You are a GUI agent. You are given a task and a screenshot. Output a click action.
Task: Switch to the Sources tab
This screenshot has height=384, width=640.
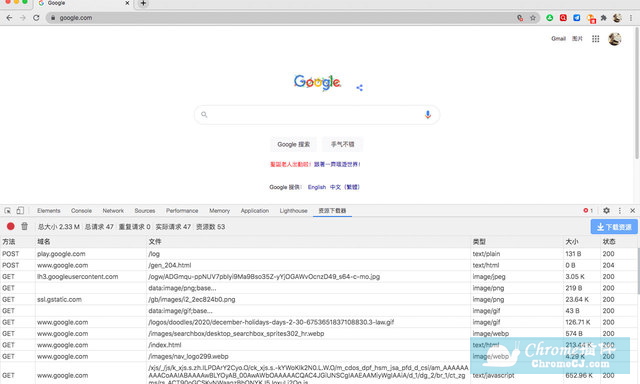[x=145, y=211]
